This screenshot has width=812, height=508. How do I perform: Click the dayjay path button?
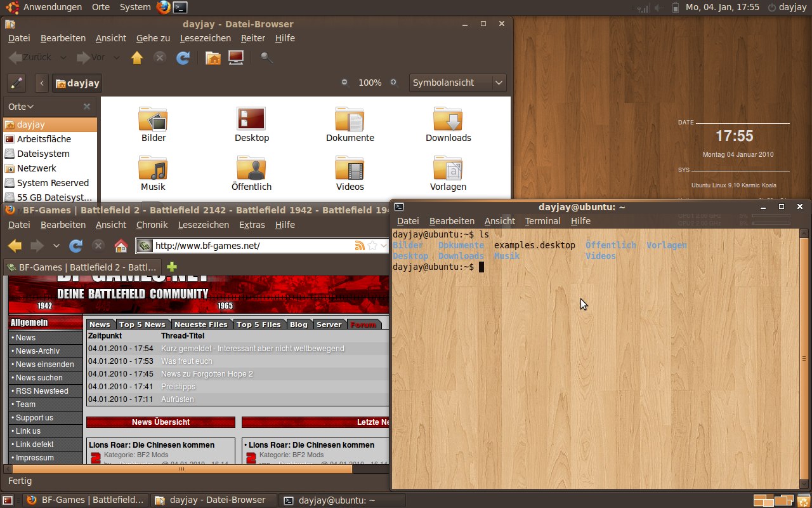(x=76, y=83)
